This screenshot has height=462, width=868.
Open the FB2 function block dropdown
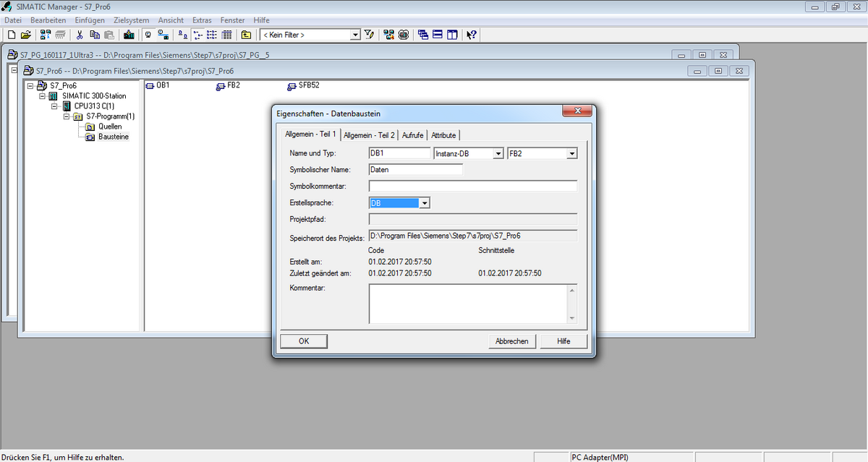tap(571, 153)
